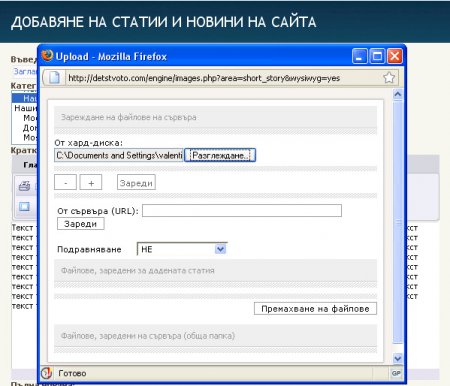Open the Подравняване dropdown
450x386 pixels.
182,249
